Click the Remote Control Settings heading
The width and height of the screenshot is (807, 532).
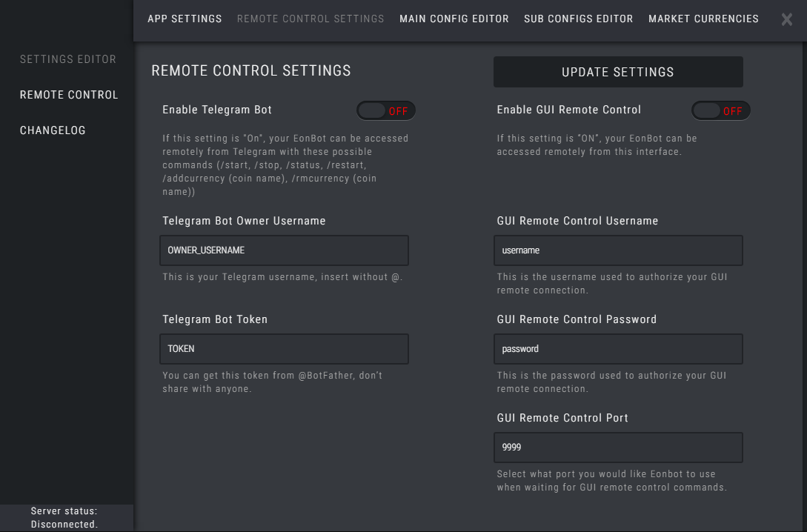251,70
